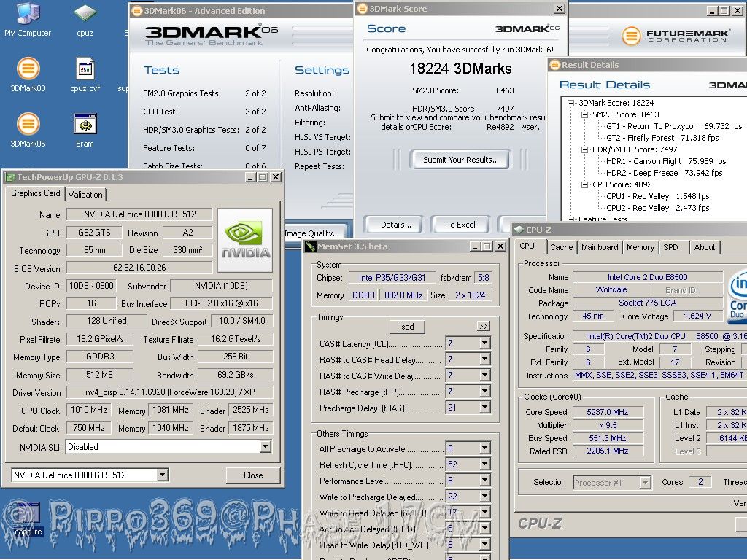Open the Refresh Cycle Time (tRFC) dropdown
747x560 pixels.
click(484, 464)
